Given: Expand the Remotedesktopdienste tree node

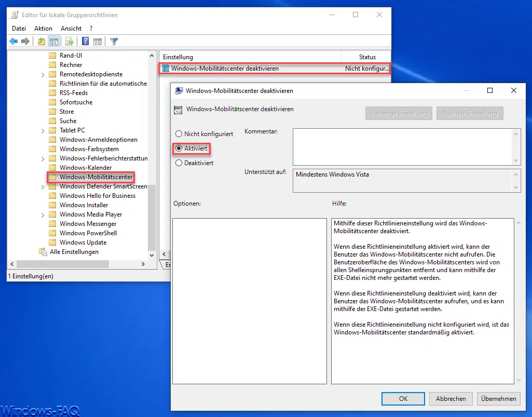Looking at the screenshot, I should pyautogui.click(x=43, y=74).
